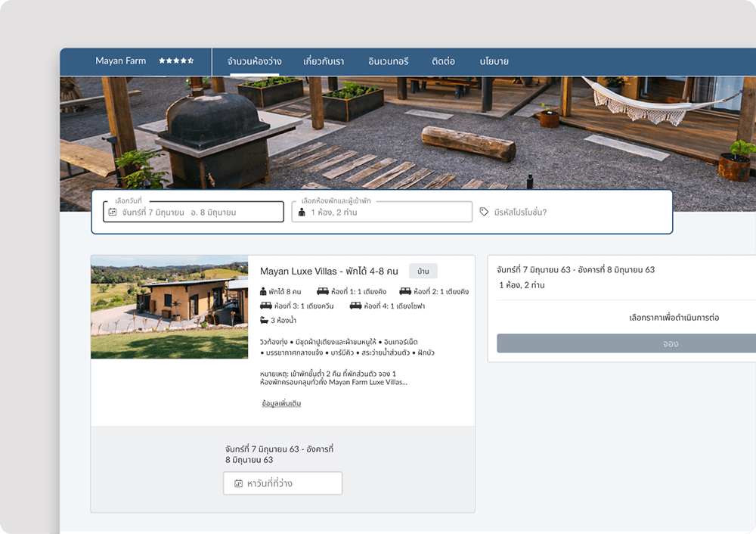Image resolution: width=756 pixels, height=534 pixels.
Task: Click the person icon in guests field
Action: (x=302, y=213)
